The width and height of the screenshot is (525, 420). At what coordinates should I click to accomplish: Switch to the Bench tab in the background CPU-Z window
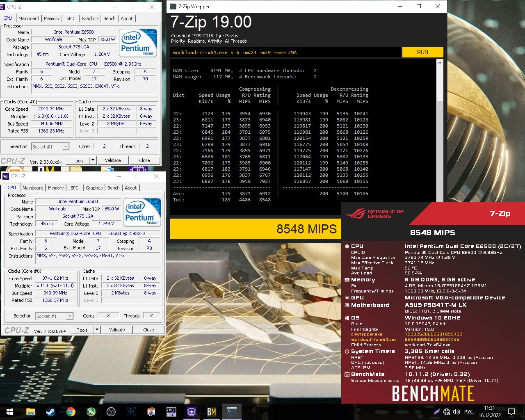click(109, 18)
